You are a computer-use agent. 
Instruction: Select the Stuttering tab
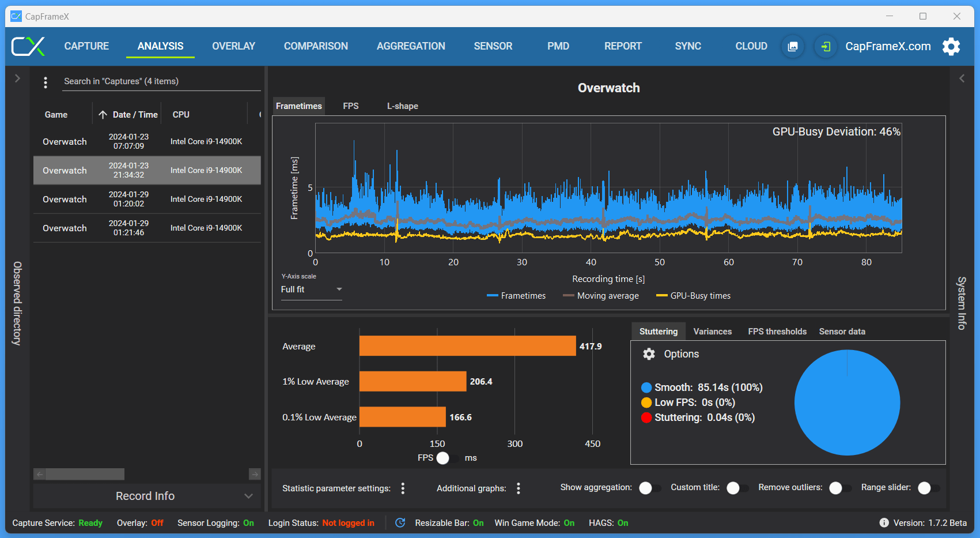659,332
